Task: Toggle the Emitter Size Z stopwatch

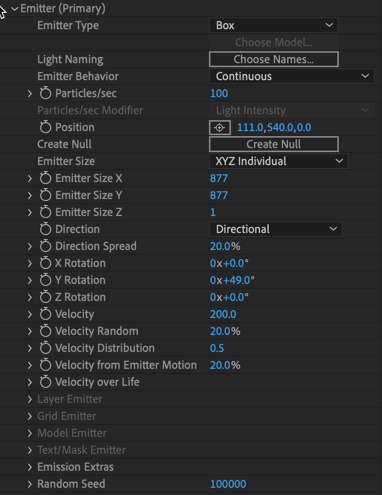Action: point(45,212)
